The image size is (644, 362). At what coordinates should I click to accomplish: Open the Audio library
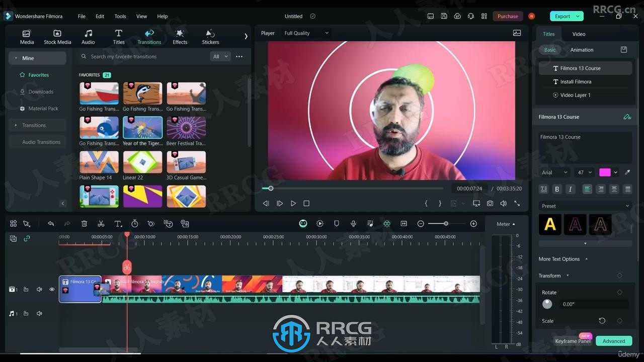click(88, 37)
